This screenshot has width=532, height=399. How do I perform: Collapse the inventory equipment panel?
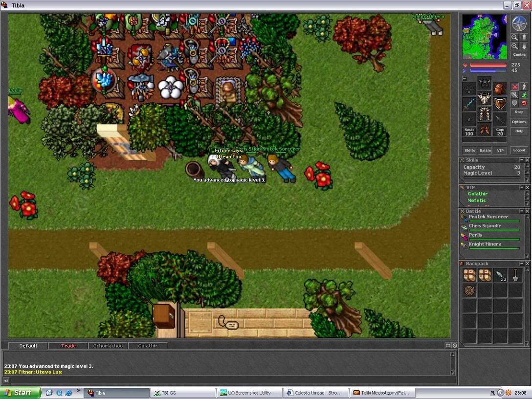[x=465, y=79]
